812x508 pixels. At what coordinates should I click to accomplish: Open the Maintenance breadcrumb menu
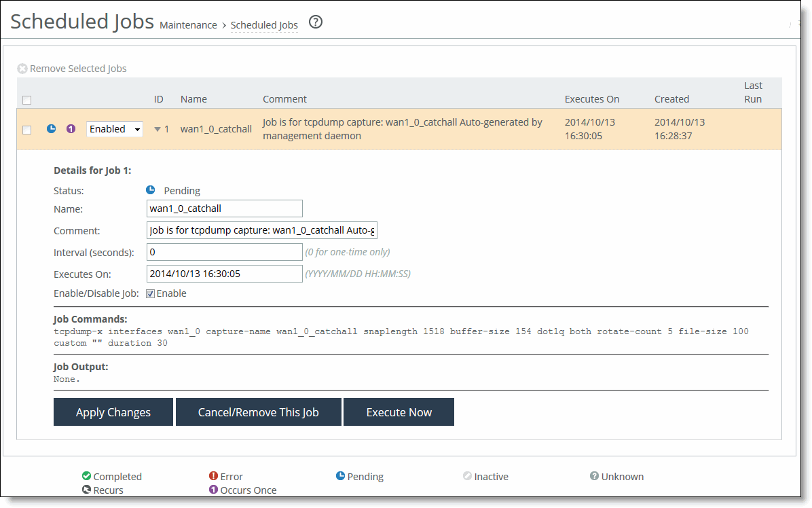pyautogui.click(x=188, y=25)
